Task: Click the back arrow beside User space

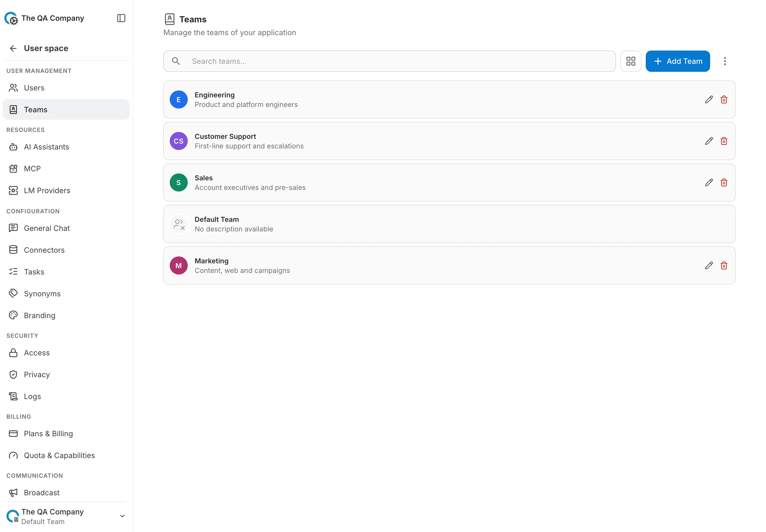Action: click(x=13, y=48)
